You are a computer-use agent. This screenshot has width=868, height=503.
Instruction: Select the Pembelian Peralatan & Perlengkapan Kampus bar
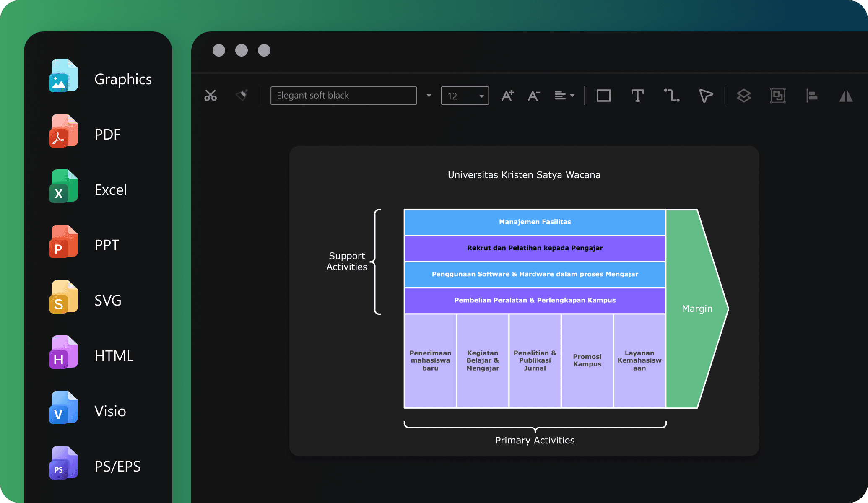tap(535, 300)
